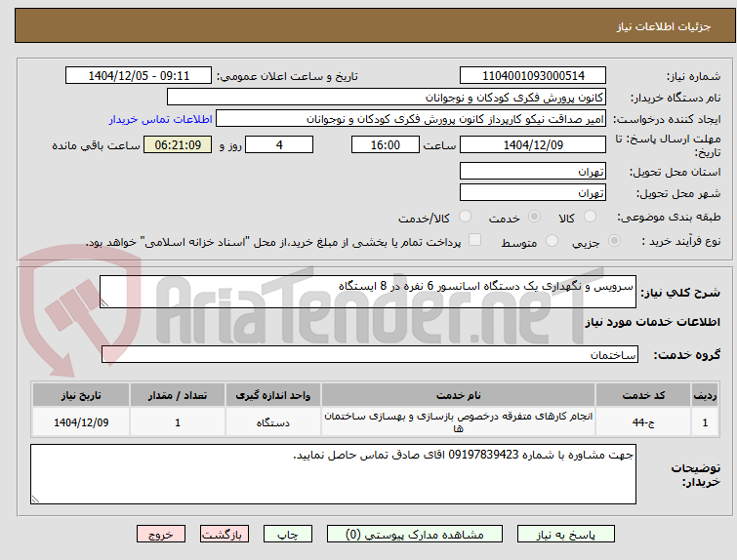737x560 pixels.
Task: Click the remaining time field 06:21:09
Action: pos(178,144)
